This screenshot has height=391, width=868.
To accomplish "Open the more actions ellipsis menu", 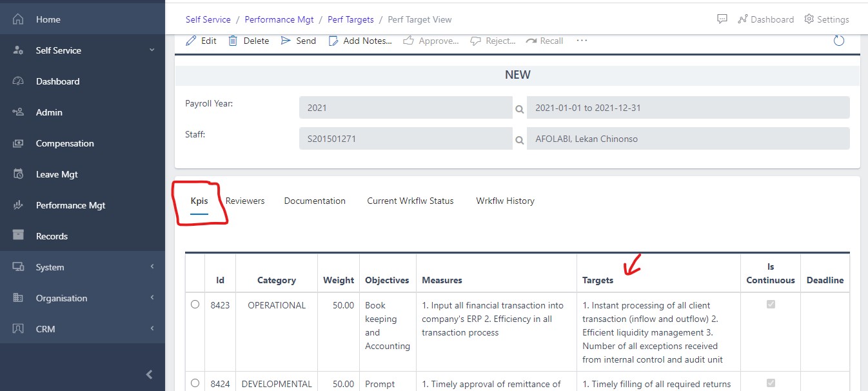I will pos(582,41).
